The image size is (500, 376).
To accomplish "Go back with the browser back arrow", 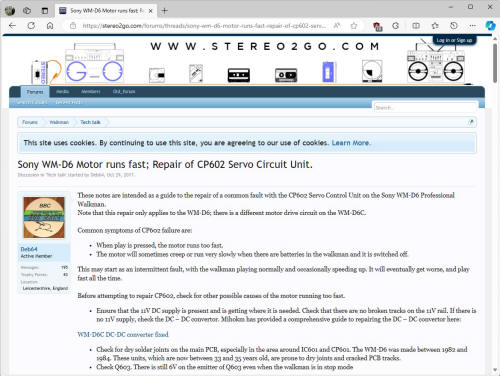I will [12, 26].
